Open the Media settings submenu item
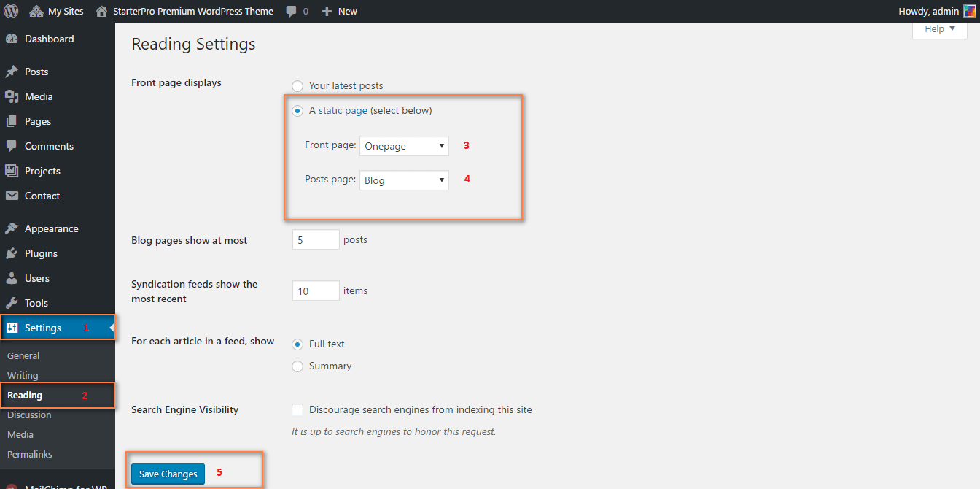Image resolution: width=980 pixels, height=489 pixels. coord(20,435)
